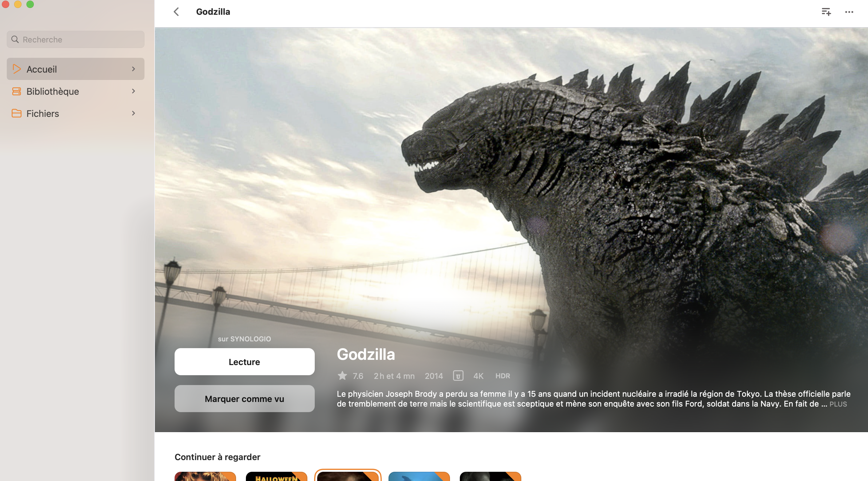Select the Fichiers sidebar item

coord(43,113)
